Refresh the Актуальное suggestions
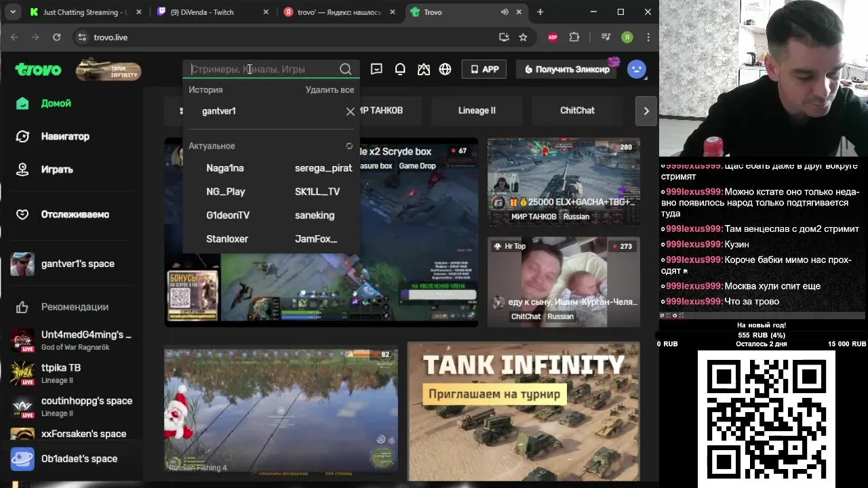Image resolution: width=868 pixels, height=488 pixels. click(x=349, y=146)
